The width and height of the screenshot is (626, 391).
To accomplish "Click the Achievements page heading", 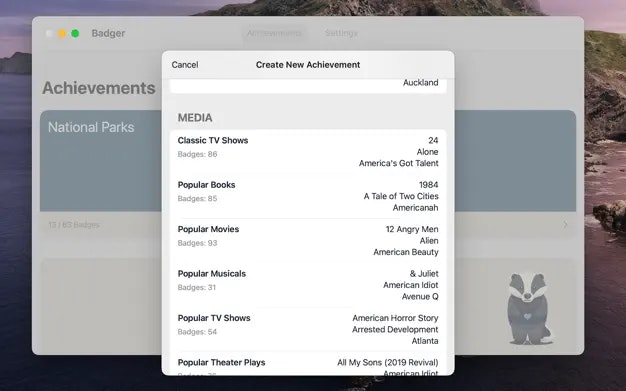I will pyautogui.click(x=99, y=88).
